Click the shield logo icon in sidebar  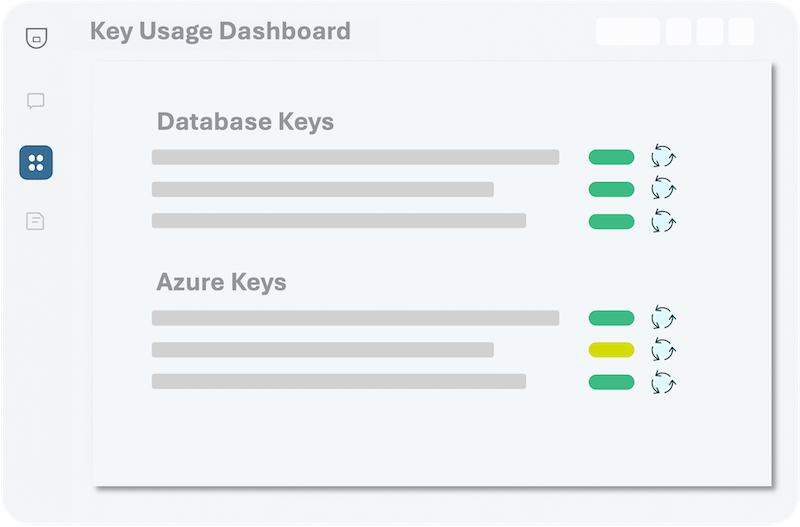coord(36,38)
